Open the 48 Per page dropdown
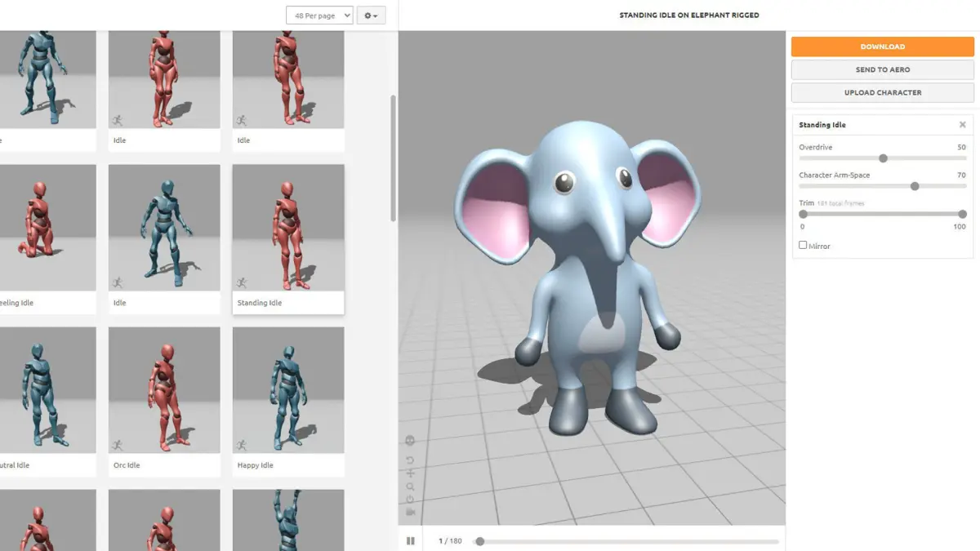This screenshot has height=551, width=980. [x=319, y=16]
